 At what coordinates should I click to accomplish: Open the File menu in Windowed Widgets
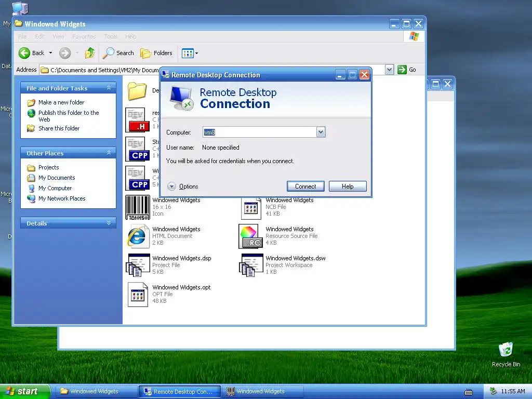[22, 36]
